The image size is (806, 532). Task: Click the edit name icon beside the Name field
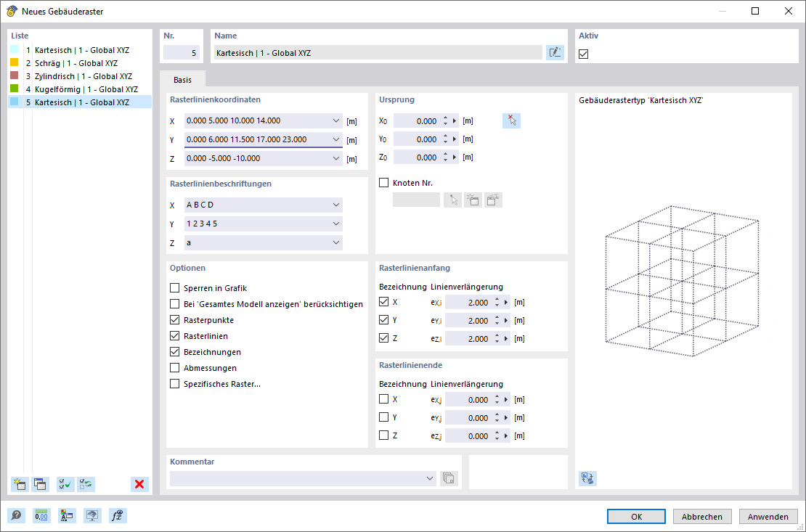(x=555, y=52)
